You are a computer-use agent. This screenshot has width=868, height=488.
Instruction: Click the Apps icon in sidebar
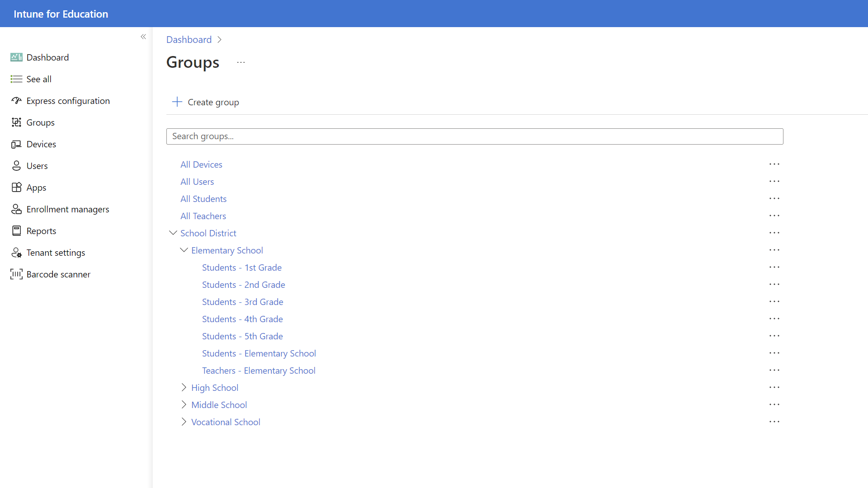pos(16,188)
